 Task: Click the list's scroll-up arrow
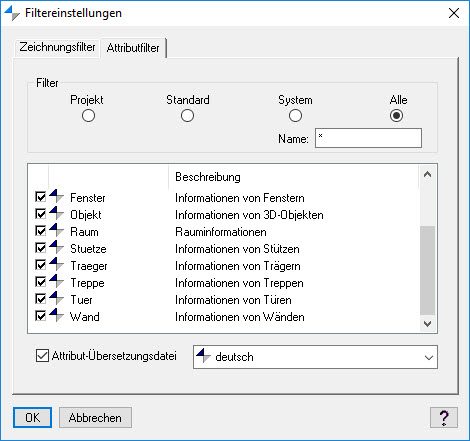[427, 174]
